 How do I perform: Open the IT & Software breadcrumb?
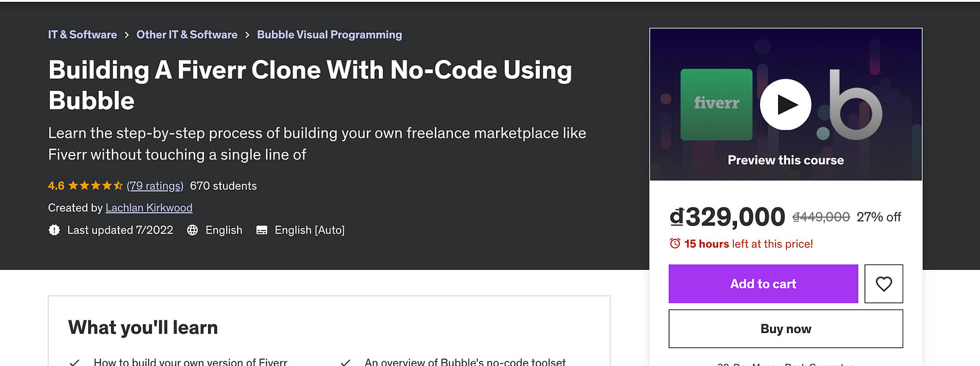[82, 34]
